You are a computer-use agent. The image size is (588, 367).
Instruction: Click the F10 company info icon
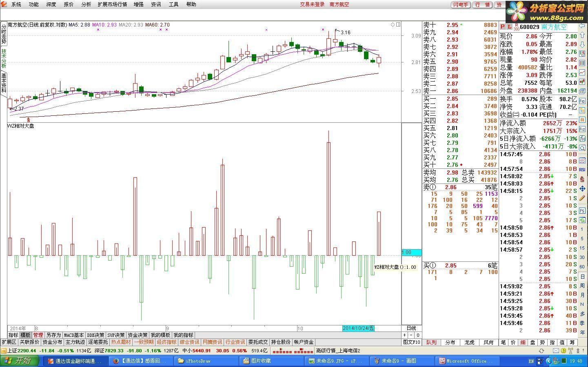[582, 101]
